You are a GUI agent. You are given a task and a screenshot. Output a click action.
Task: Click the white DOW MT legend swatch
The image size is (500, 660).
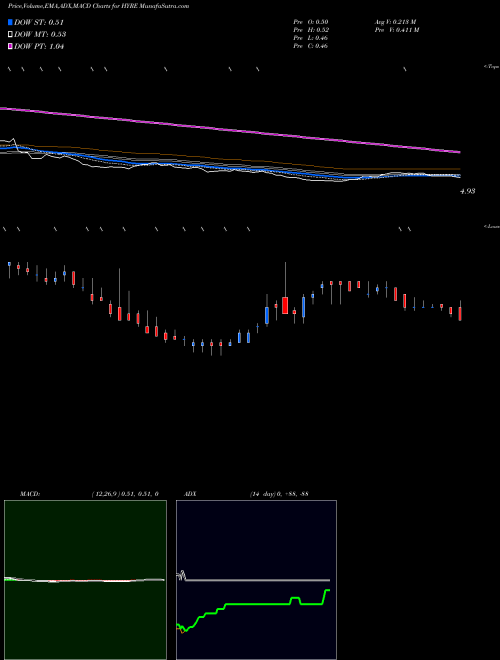click(x=10, y=35)
